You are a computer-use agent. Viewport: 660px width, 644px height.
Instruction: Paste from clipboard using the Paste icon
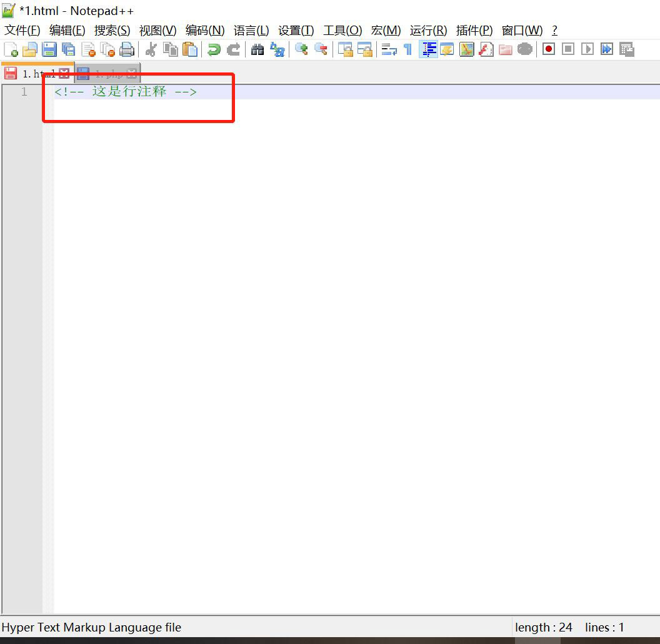tap(190, 49)
